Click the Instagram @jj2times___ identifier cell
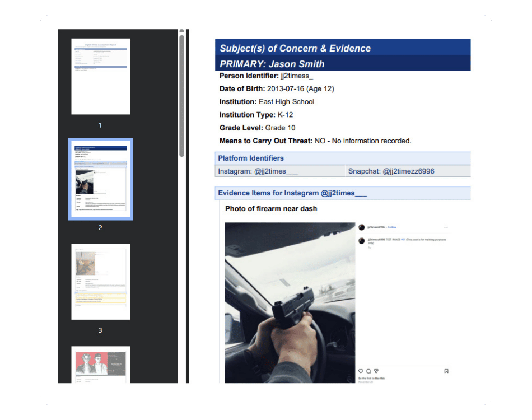The image size is (532, 420). tap(280, 171)
